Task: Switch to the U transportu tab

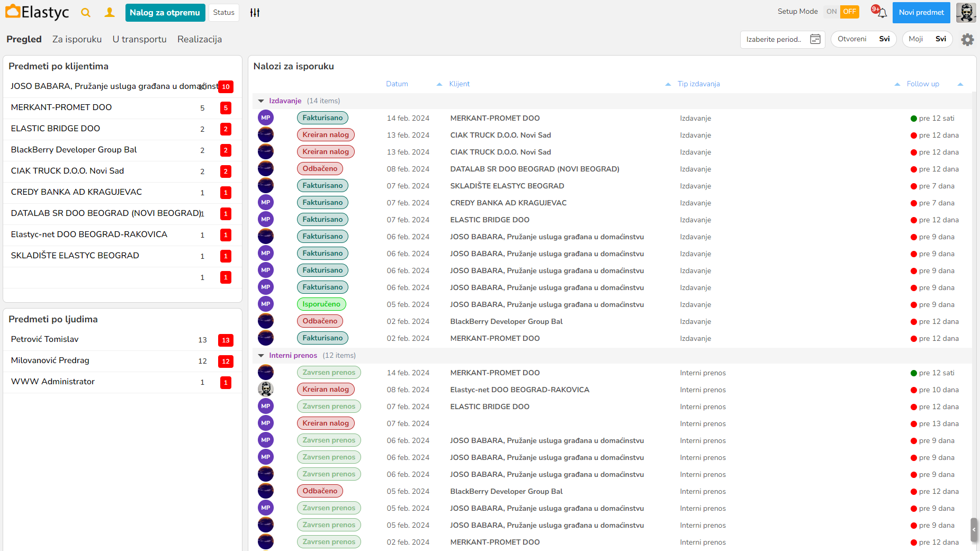Action: 139,39
